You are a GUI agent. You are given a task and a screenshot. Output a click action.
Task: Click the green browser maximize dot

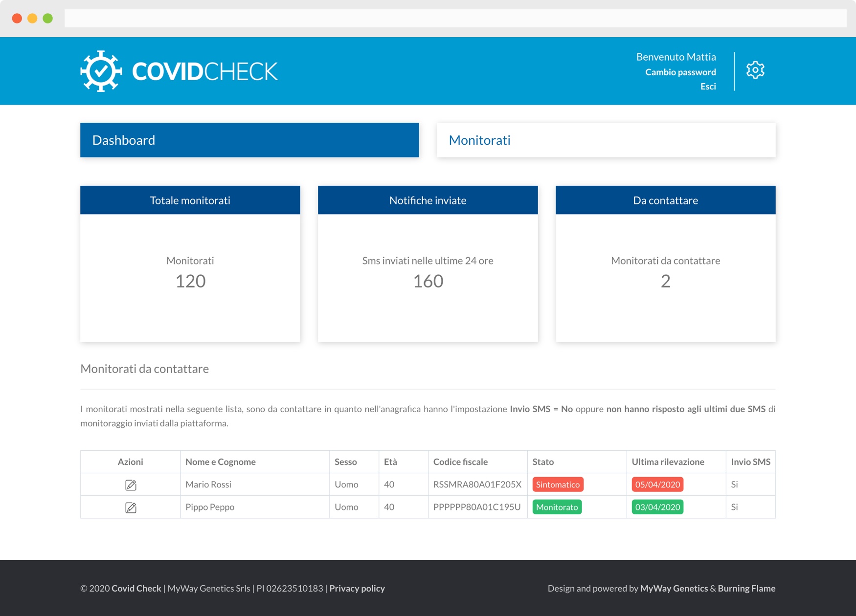pyautogui.click(x=48, y=19)
